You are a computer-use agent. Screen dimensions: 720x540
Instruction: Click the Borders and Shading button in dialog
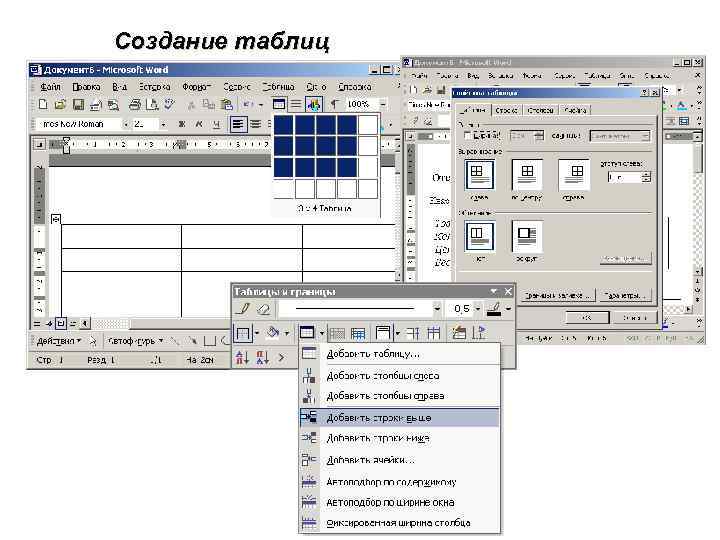pyautogui.click(x=559, y=295)
